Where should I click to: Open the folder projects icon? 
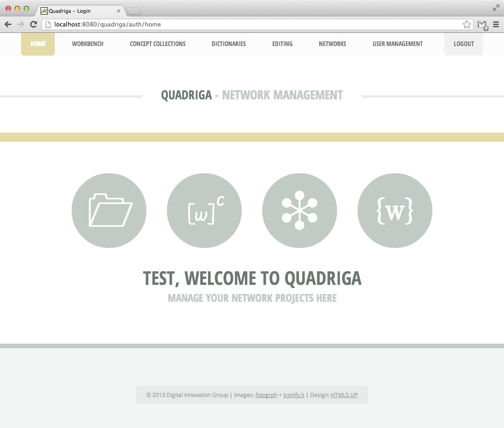[x=109, y=211]
